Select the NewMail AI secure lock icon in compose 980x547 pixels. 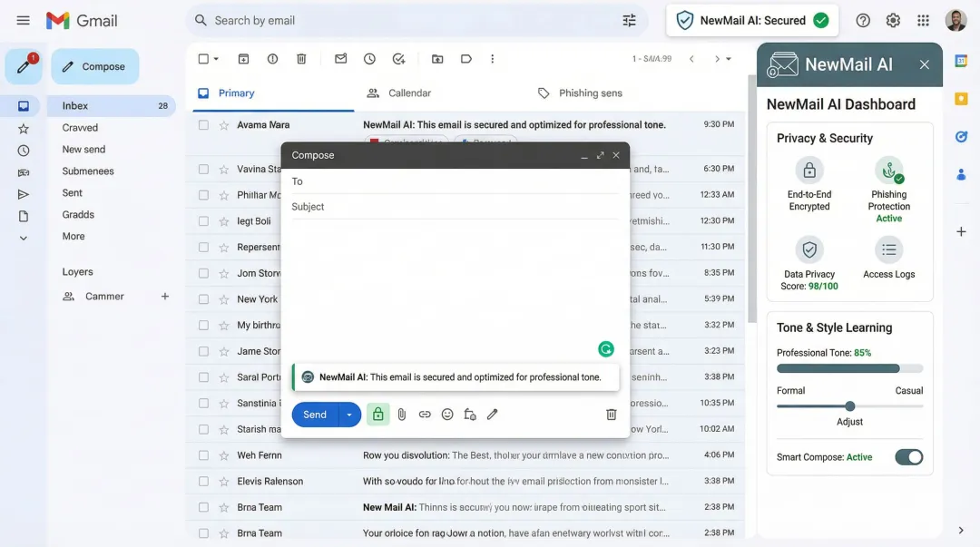coord(377,414)
